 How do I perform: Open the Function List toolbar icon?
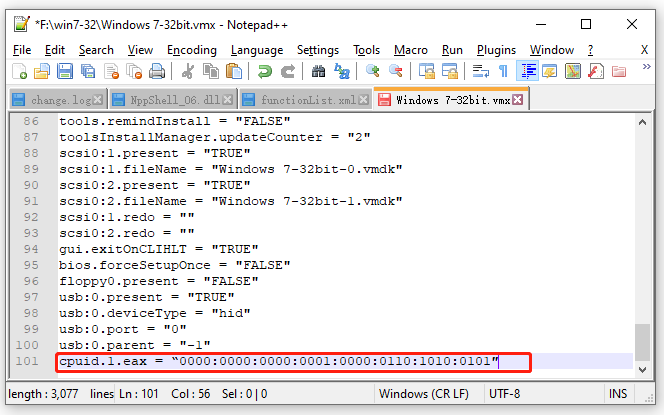[x=596, y=71]
